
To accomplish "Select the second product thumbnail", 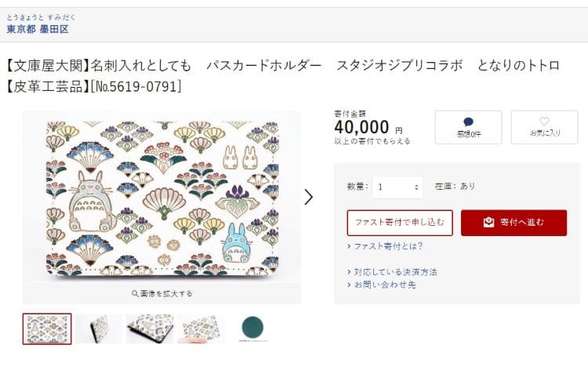I will click(99, 329).
